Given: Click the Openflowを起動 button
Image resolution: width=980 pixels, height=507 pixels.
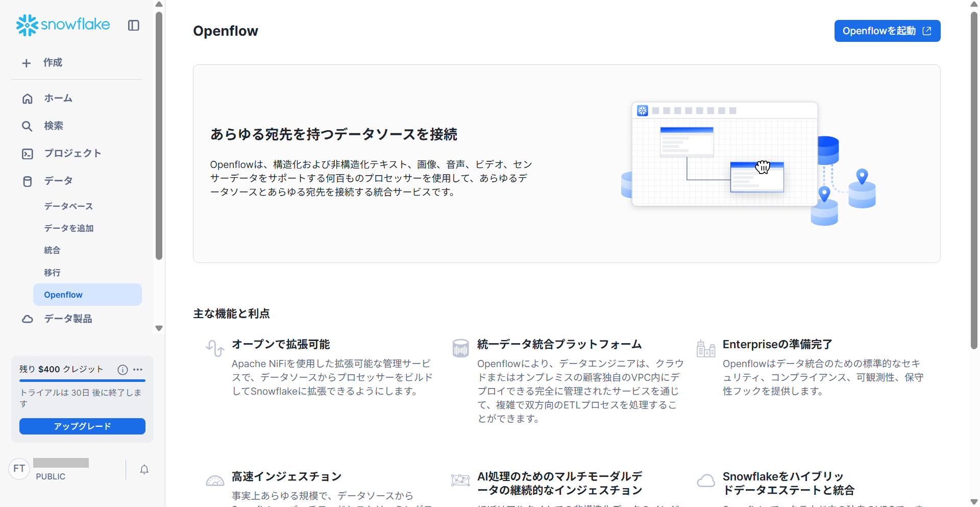Looking at the screenshot, I should pyautogui.click(x=887, y=31).
